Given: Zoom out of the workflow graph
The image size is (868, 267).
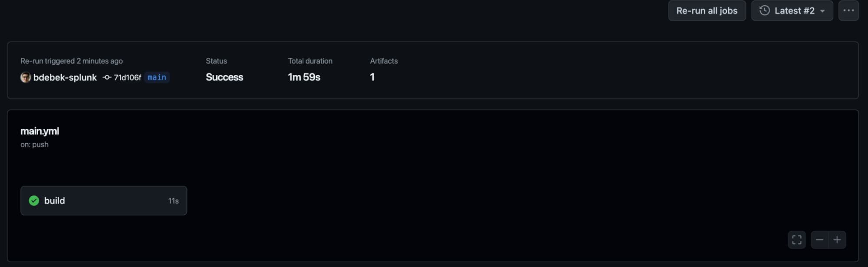Looking at the screenshot, I should point(820,240).
